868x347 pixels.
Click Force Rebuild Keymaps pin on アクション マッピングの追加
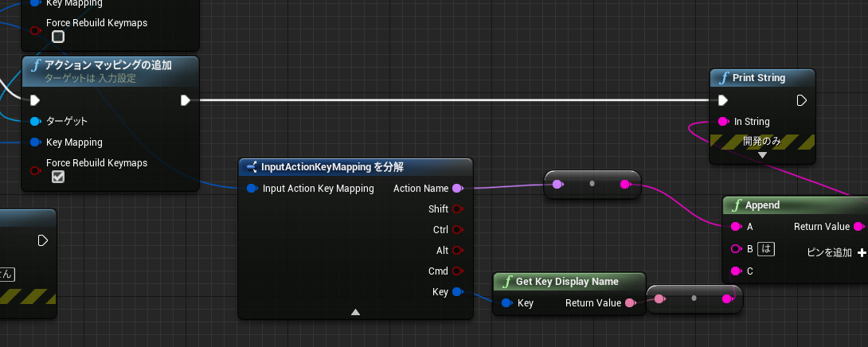tap(35, 170)
